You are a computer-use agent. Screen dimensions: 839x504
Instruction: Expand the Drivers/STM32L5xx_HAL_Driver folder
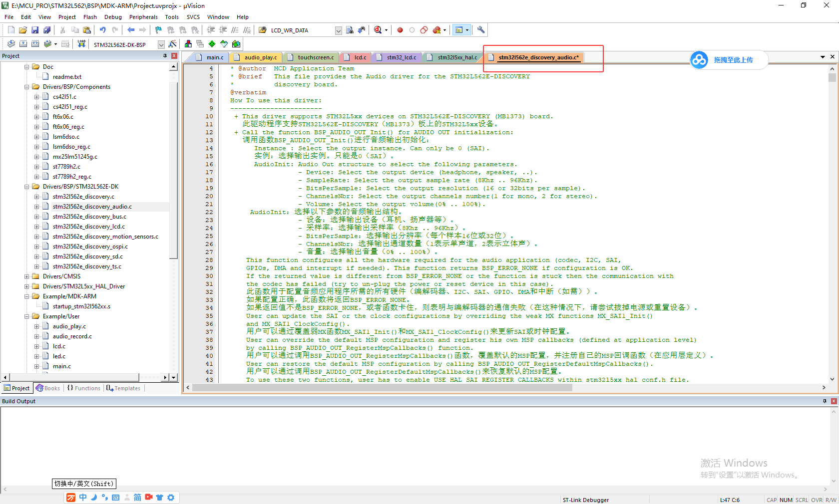27,286
